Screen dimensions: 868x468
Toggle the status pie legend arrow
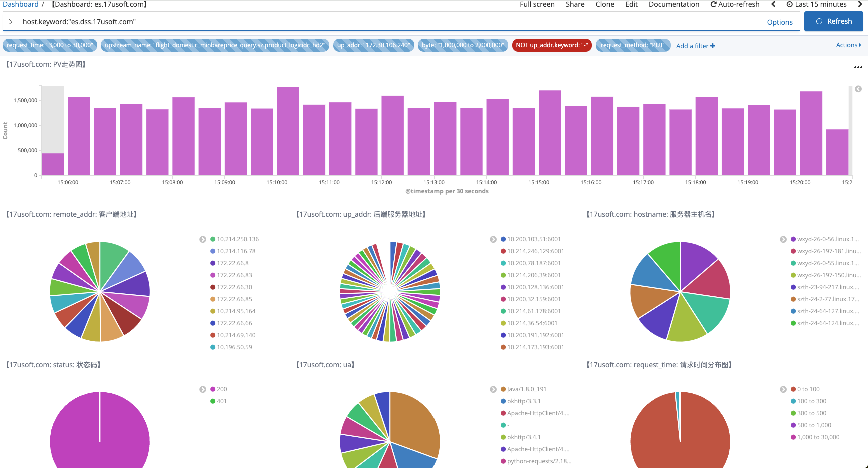pyautogui.click(x=203, y=390)
